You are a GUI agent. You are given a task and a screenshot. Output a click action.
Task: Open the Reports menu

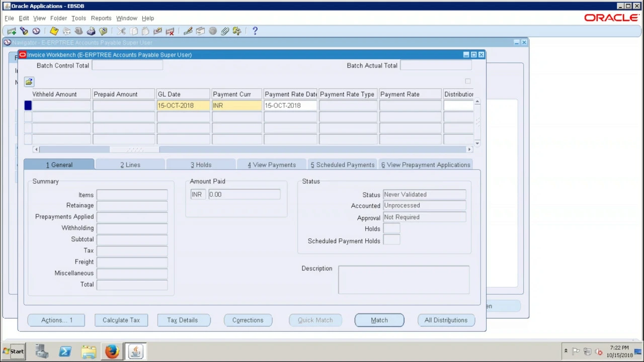pos(101,18)
